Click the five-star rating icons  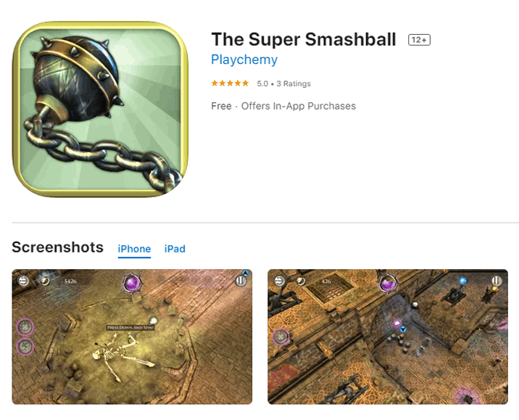(x=230, y=83)
